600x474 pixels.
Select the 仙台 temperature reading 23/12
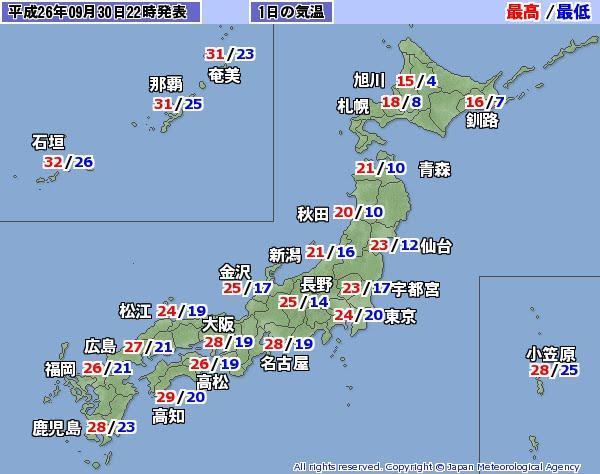(x=394, y=245)
